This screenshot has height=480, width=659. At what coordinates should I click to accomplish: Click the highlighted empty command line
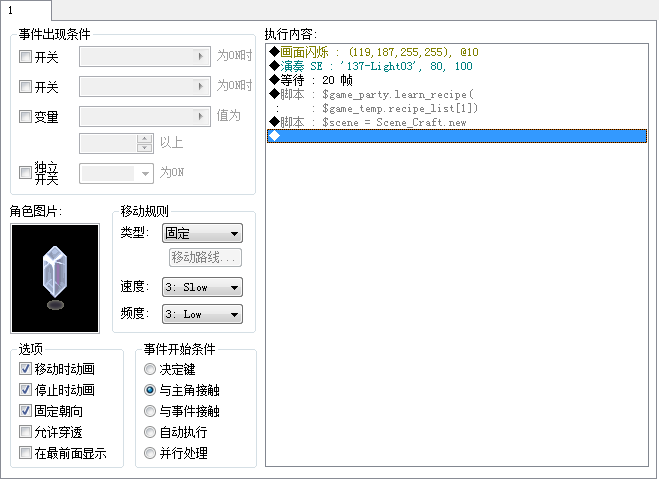point(457,136)
